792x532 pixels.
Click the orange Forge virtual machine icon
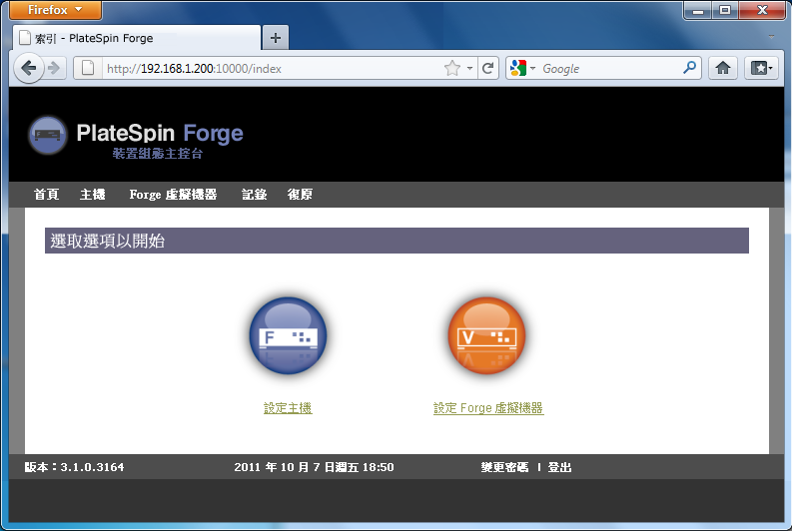pyautogui.click(x=487, y=335)
